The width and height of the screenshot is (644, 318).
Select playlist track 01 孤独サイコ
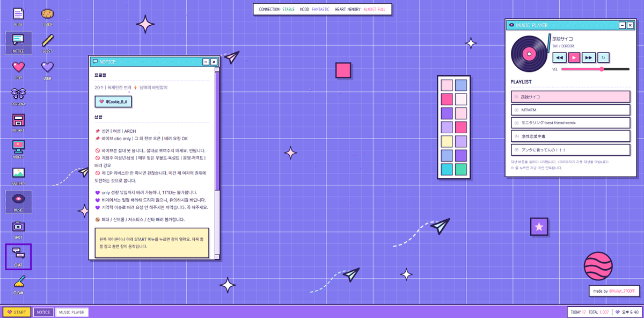coord(570,97)
